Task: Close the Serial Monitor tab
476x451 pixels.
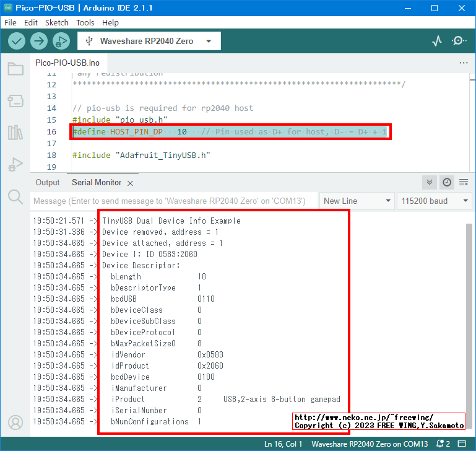Action: 130,183
